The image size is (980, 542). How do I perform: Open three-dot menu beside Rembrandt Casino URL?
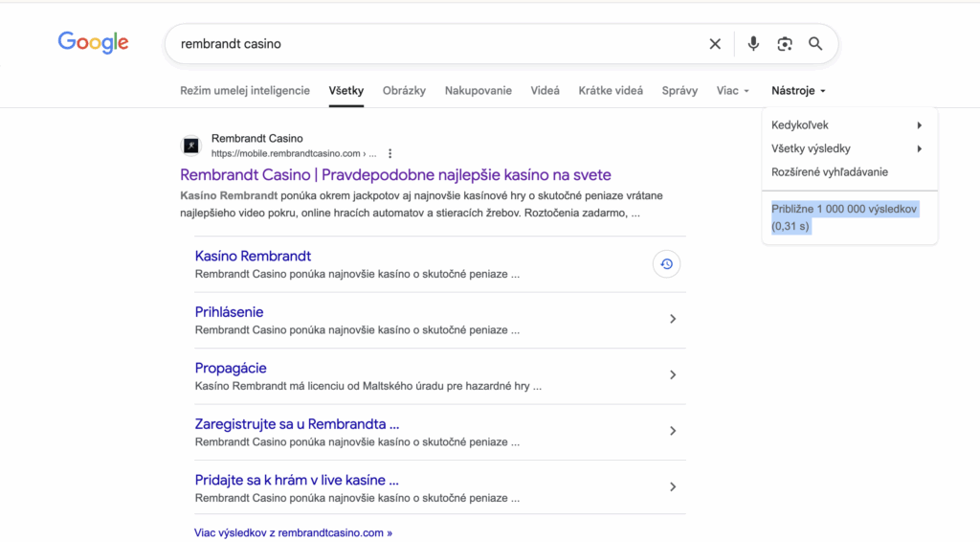390,153
